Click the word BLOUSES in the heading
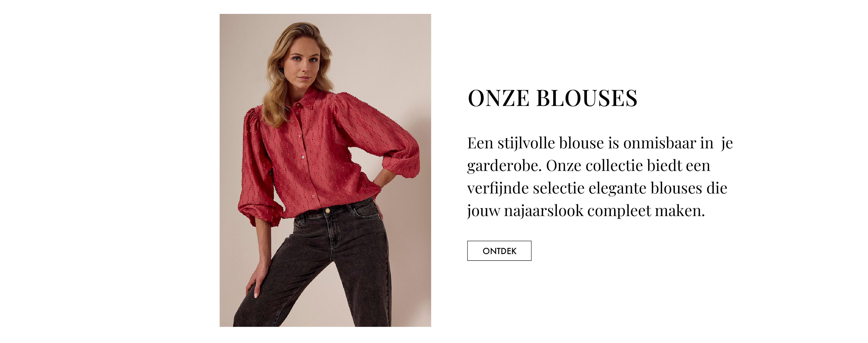This screenshot has height=343, width=868. click(x=587, y=98)
